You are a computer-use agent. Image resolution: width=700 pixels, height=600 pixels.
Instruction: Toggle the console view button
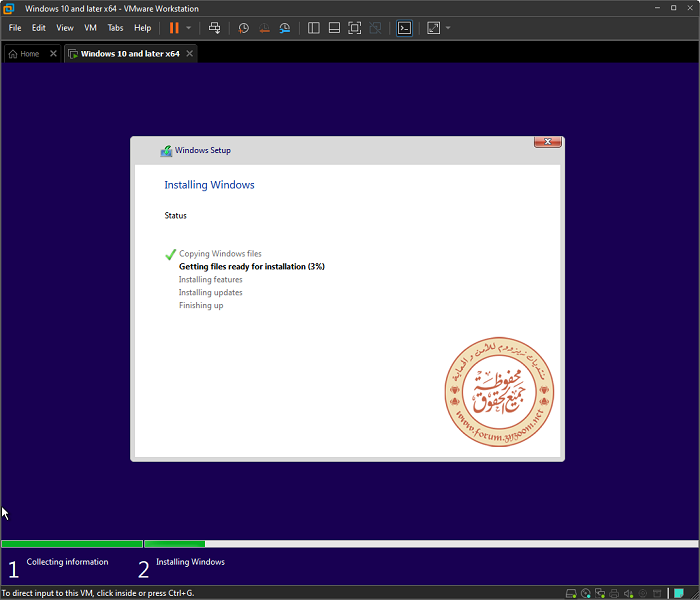404,28
